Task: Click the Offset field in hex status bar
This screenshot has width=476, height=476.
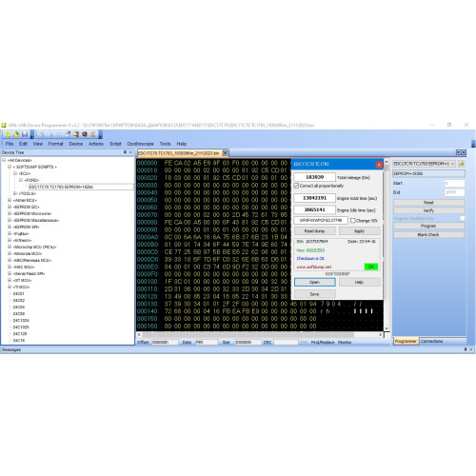Action: tap(165, 343)
